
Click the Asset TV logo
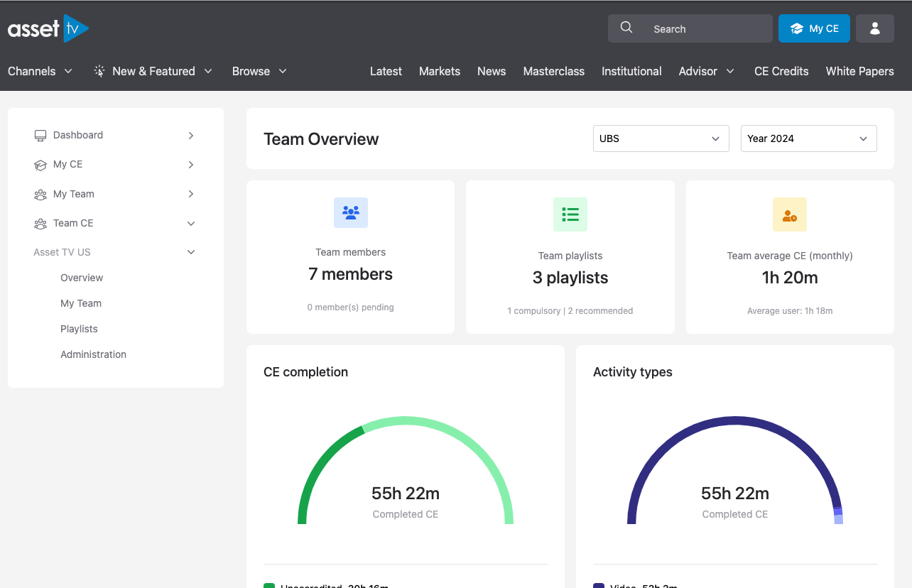coord(48,28)
